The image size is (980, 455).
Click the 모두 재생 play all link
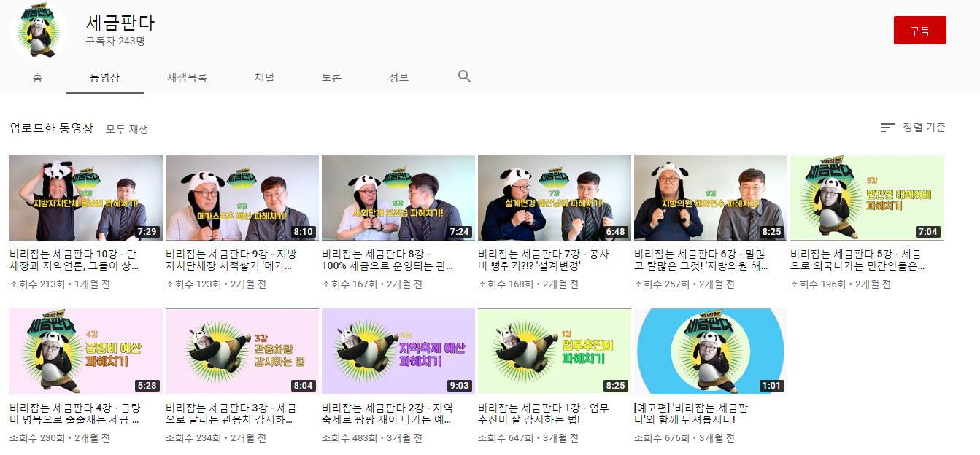[x=127, y=129]
